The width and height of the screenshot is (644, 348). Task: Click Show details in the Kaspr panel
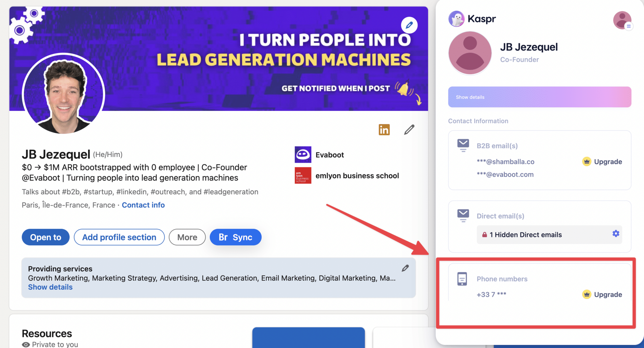pos(469,97)
